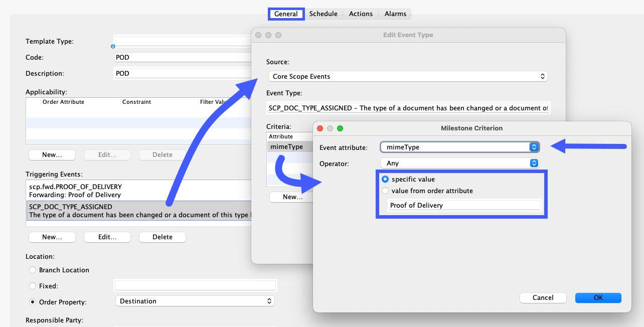The height and width of the screenshot is (327, 644).
Task: Enable the Order Property location option
Action: pos(33,302)
